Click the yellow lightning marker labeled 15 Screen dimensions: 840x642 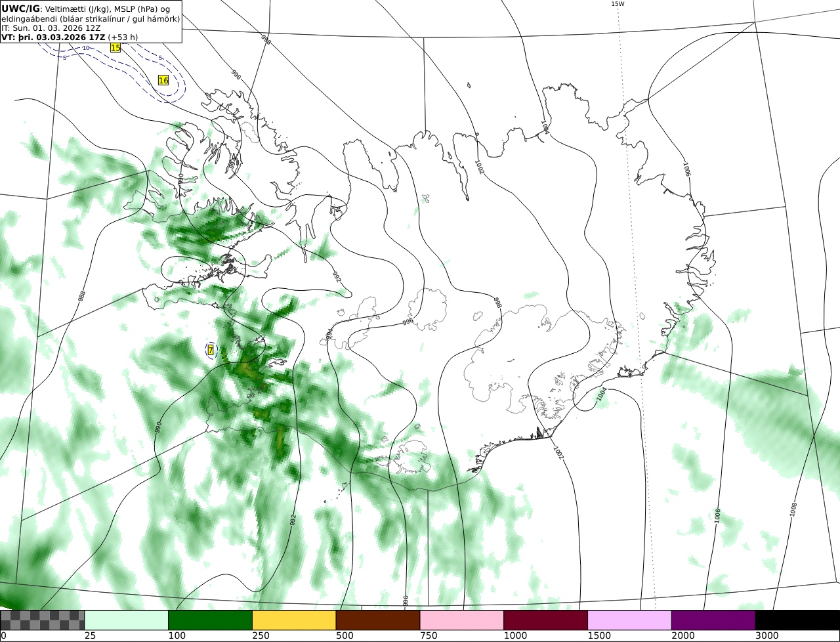115,47
